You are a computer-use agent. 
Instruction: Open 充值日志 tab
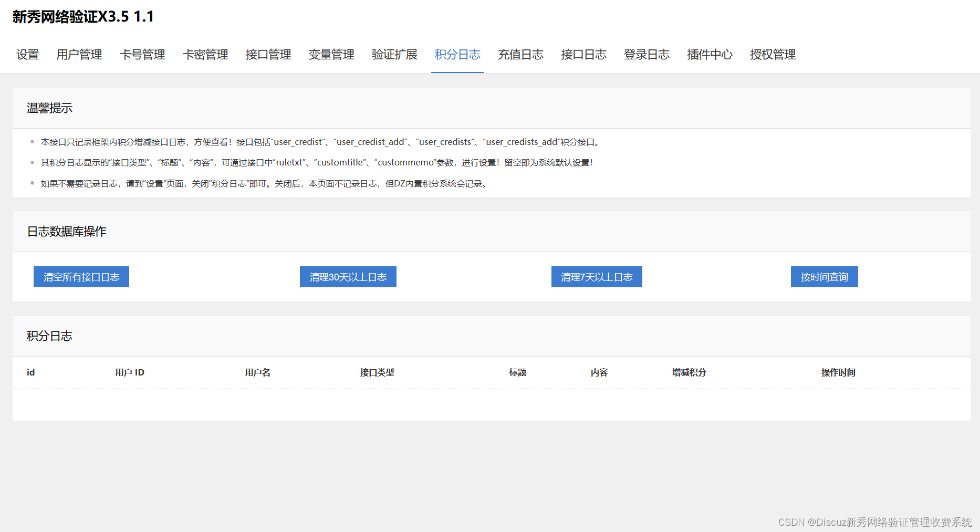[520, 55]
